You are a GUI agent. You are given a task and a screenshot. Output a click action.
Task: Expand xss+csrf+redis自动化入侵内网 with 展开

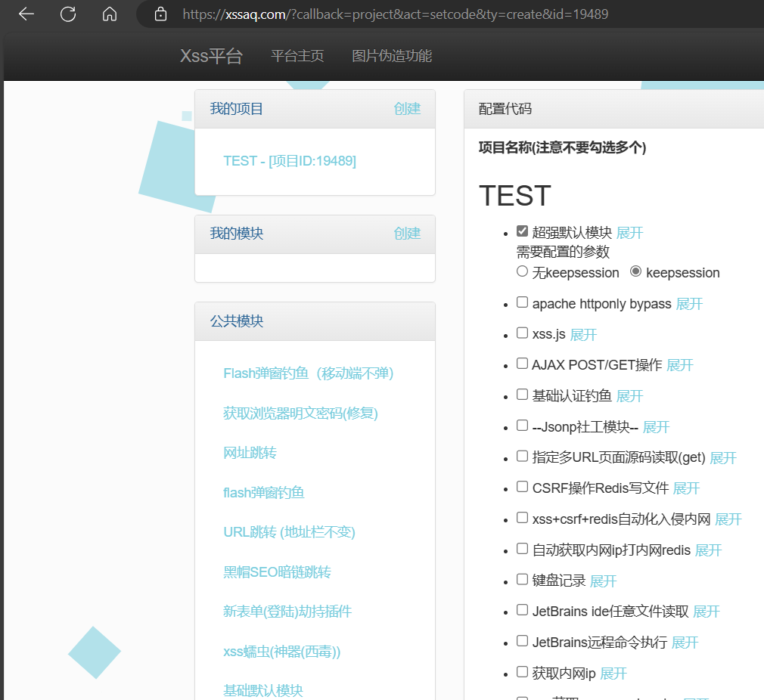(728, 519)
